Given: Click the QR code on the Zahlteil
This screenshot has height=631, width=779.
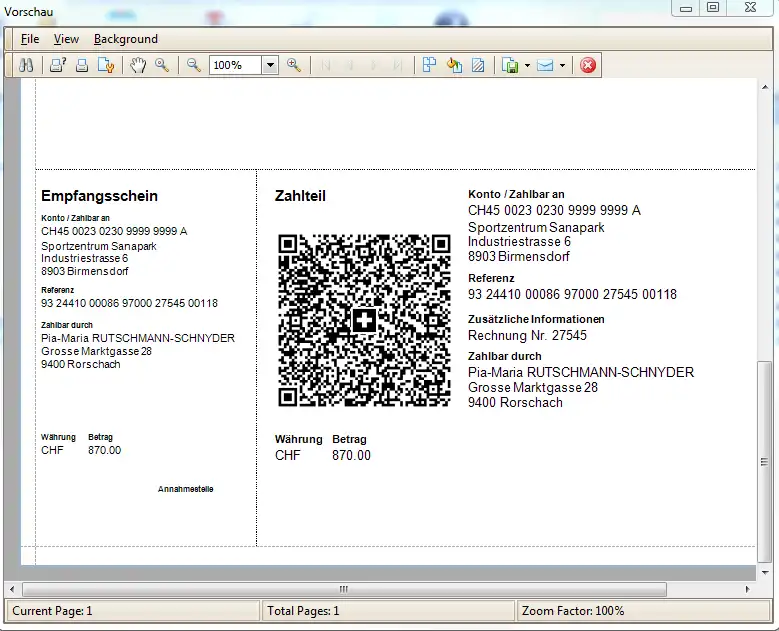Looking at the screenshot, I should pos(364,320).
